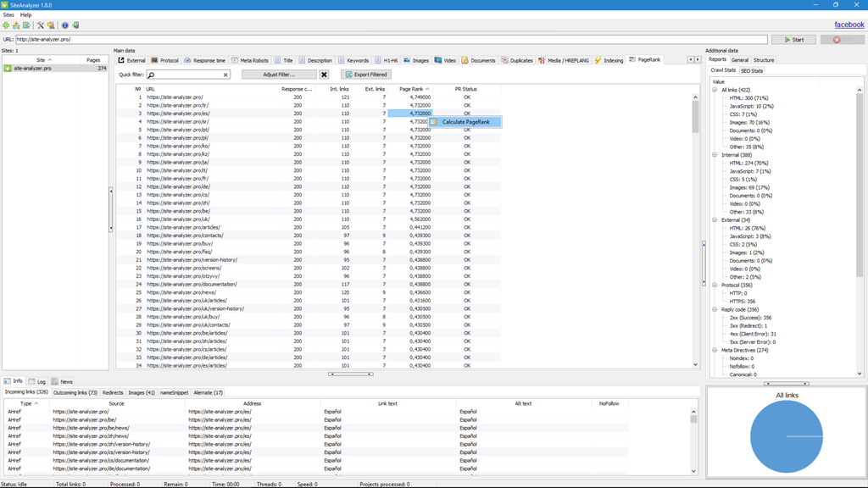
Task: Collapse the External (34) tree node
Action: pos(715,220)
